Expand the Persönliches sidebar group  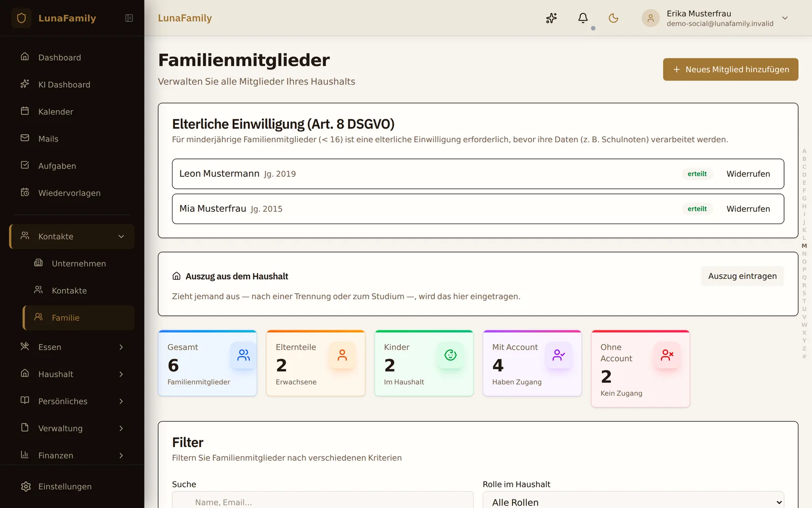(72, 401)
